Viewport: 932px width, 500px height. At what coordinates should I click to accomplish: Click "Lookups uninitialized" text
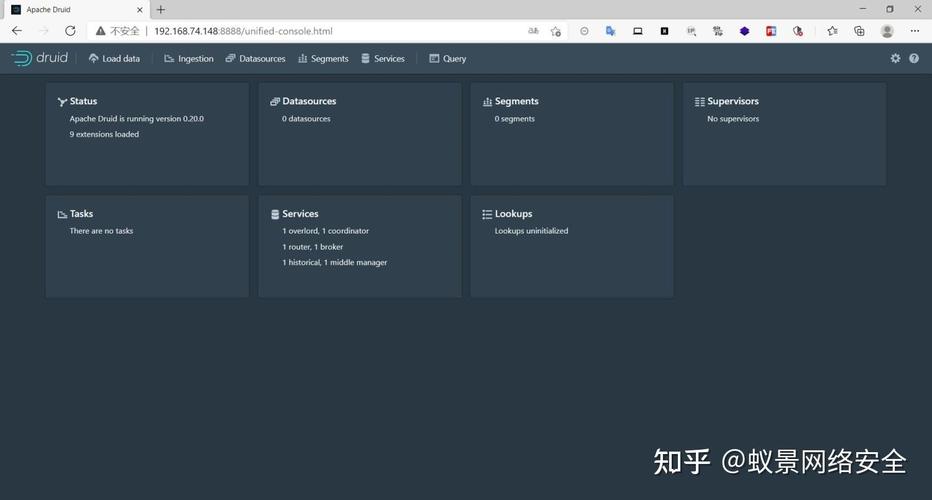point(531,231)
